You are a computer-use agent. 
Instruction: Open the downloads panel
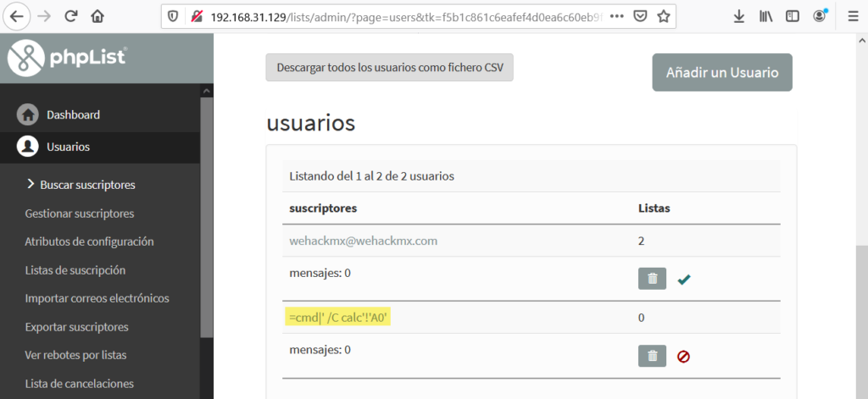point(739,17)
